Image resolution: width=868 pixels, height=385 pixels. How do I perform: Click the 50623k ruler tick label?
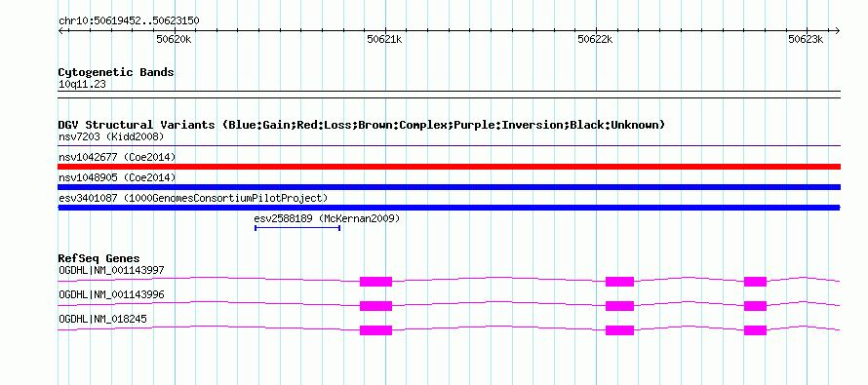click(x=806, y=39)
